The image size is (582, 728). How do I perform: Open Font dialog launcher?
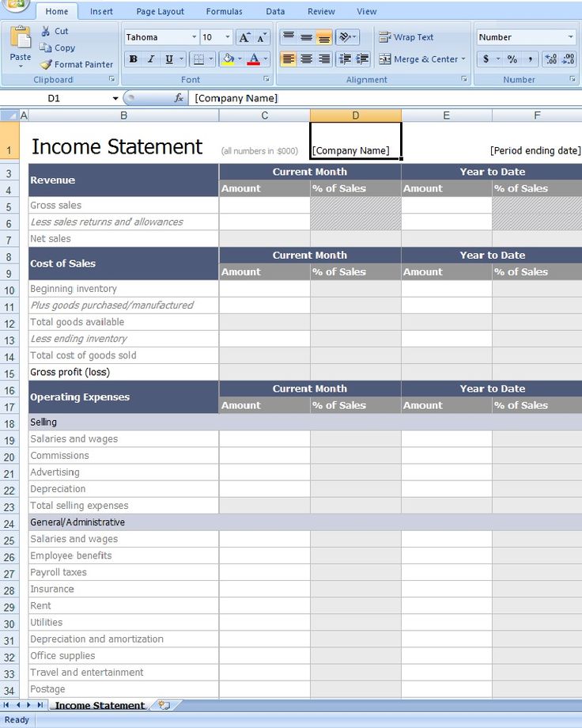pyautogui.click(x=266, y=79)
